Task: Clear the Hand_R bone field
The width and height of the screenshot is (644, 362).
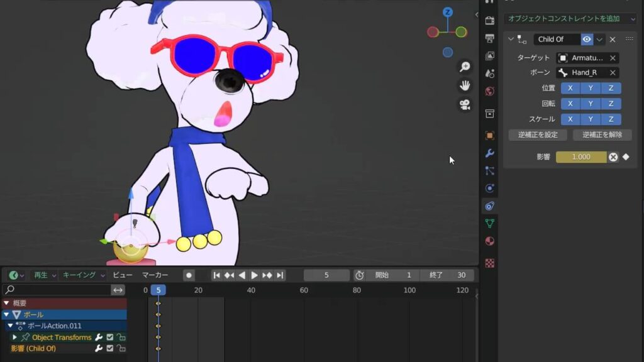Action: (613, 73)
